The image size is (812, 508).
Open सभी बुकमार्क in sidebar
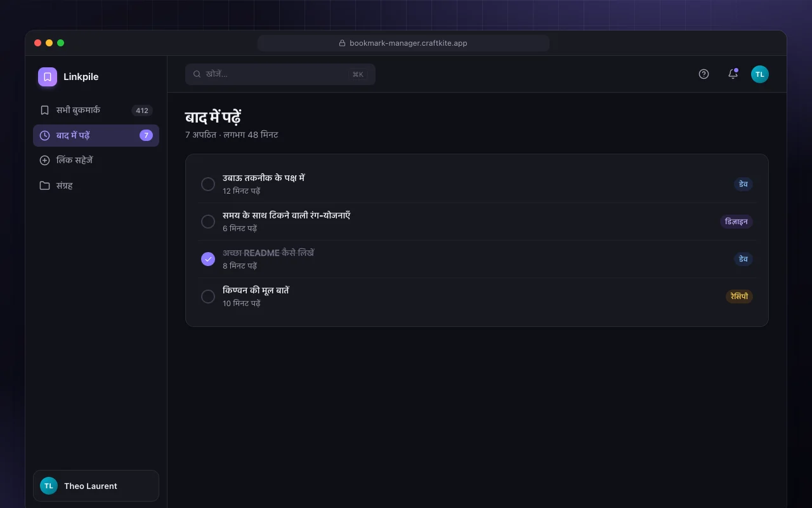[x=96, y=110]
